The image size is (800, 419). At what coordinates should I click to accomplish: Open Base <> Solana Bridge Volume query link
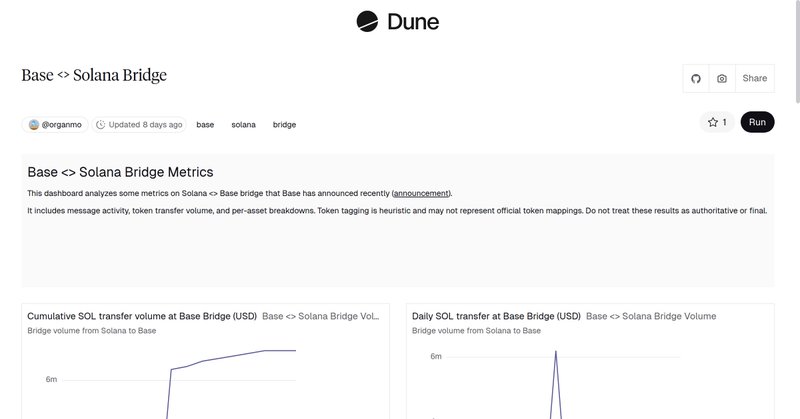click(x=651, y=316)
